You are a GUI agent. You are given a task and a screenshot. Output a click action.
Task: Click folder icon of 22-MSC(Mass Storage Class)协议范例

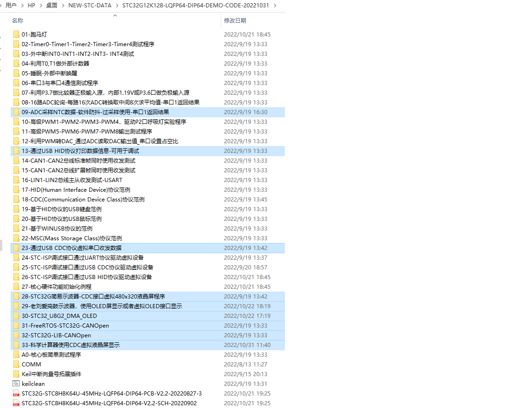(16, 238)
